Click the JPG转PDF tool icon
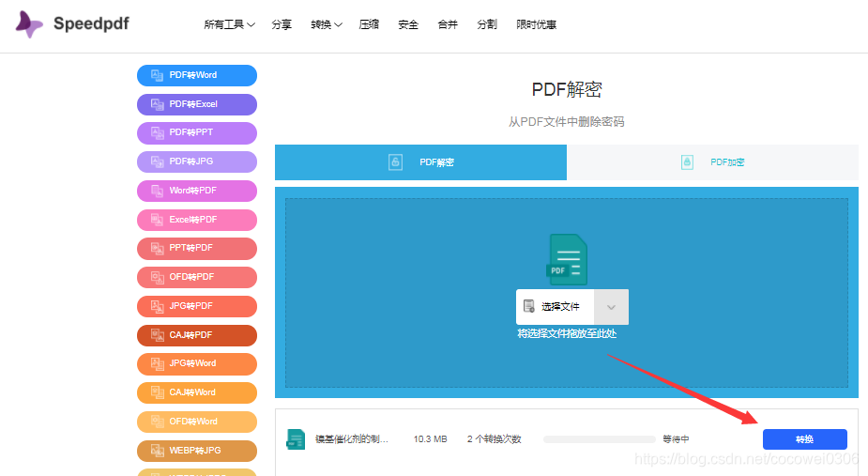The height and width of the screenshot is (476, 868). click(x=158, y=306)
